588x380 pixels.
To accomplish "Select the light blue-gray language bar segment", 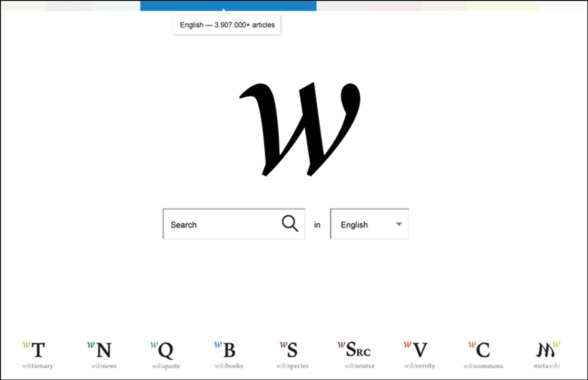I will [x=69, y=6].
